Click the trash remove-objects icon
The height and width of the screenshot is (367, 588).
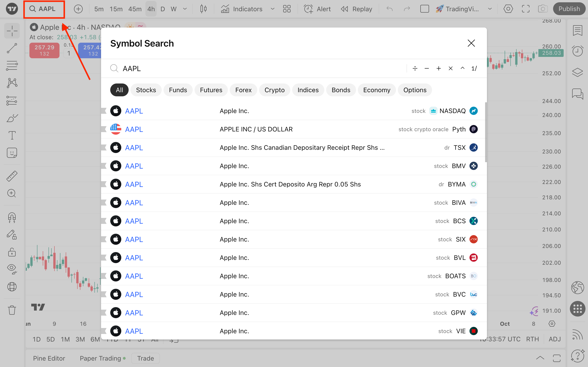pyautogui.click(x=12, y=310)
